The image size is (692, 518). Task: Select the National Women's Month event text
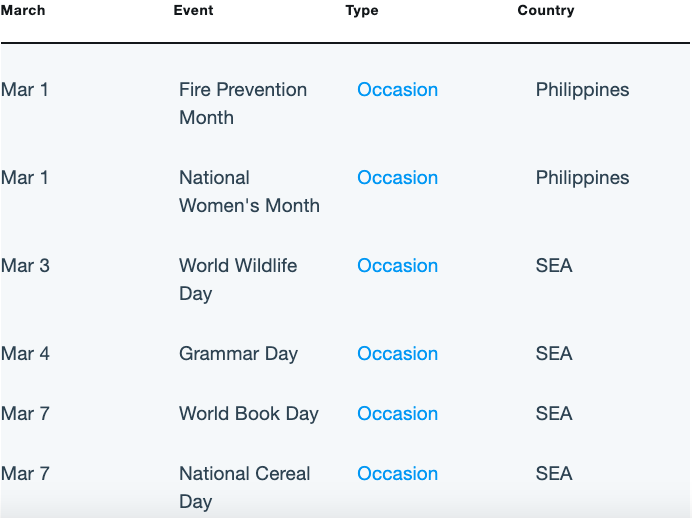(249, 191)
